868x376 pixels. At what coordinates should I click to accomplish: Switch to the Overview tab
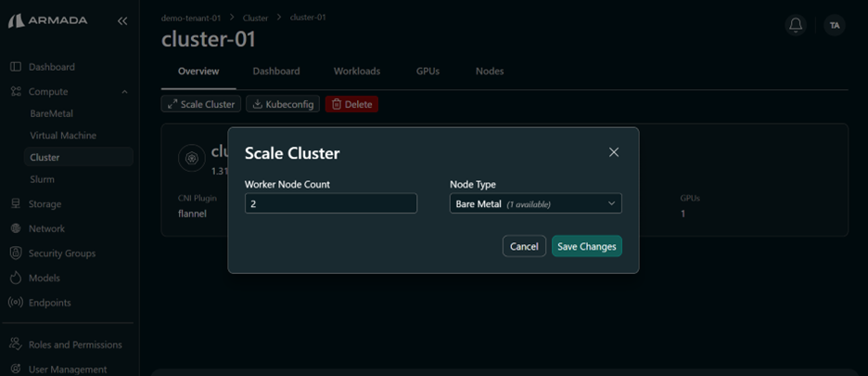pyautogui.click(x=198, y=71)
